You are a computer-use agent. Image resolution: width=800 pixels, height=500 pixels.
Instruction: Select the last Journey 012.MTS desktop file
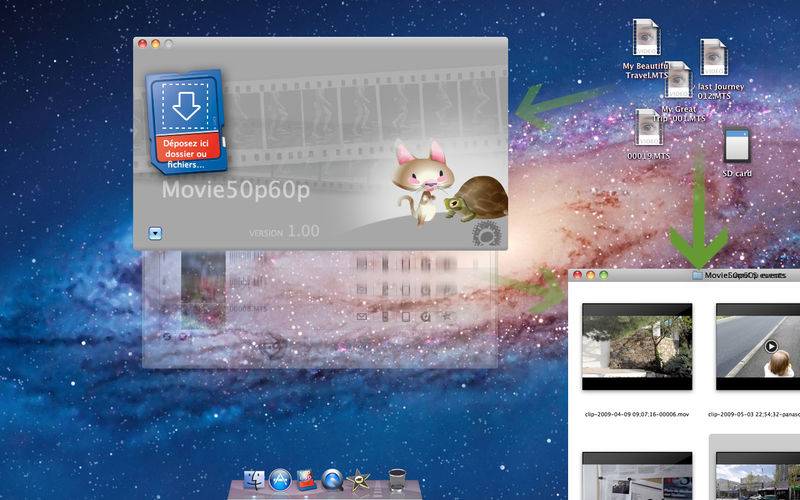714,57
